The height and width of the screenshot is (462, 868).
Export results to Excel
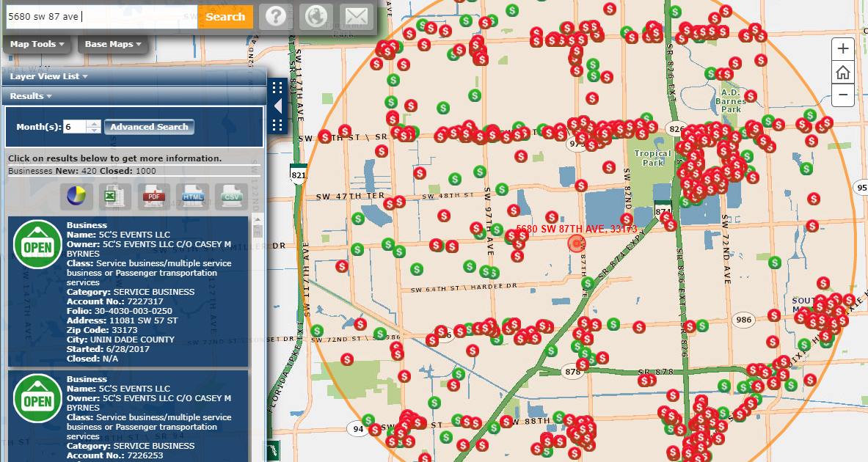pyautogui.click(x=115, y=196)
